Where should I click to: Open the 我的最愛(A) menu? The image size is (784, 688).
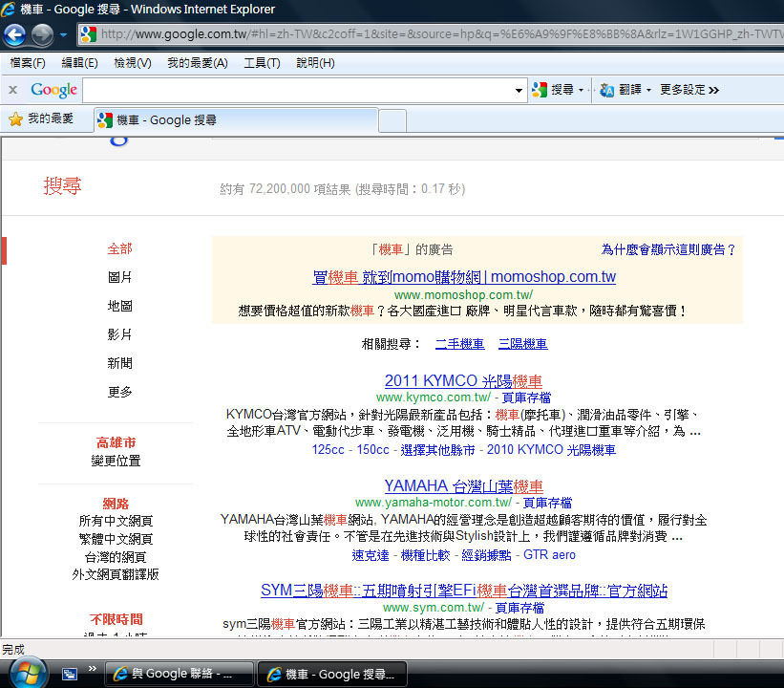pos(198,63)
